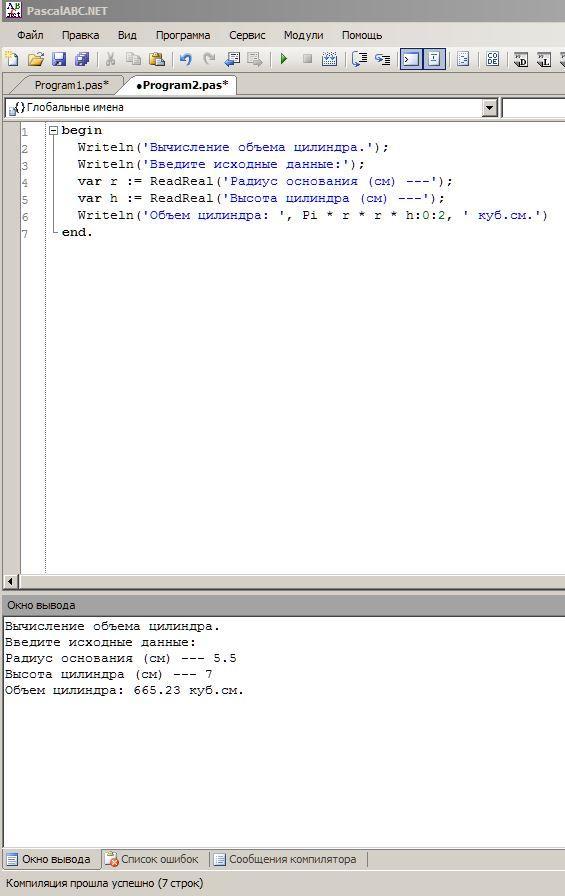
Task: Open the Программа menu
Action: [183, 35]
